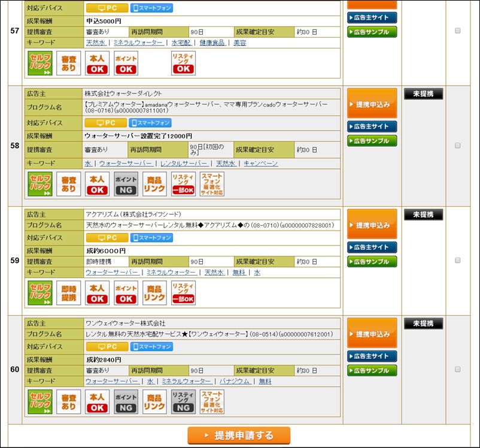Open 広告主サイト for row 58
Image resolution: width=480 pixels, height=448 pixels.
372,126
